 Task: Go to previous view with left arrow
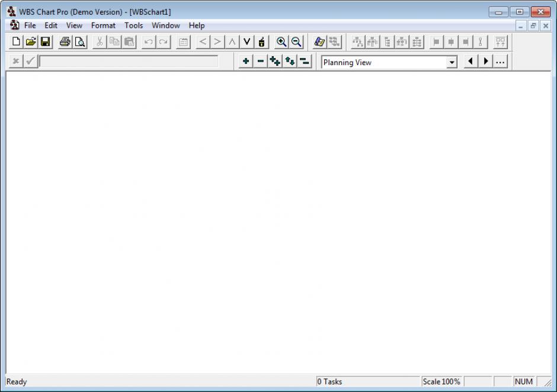point(470,62)
